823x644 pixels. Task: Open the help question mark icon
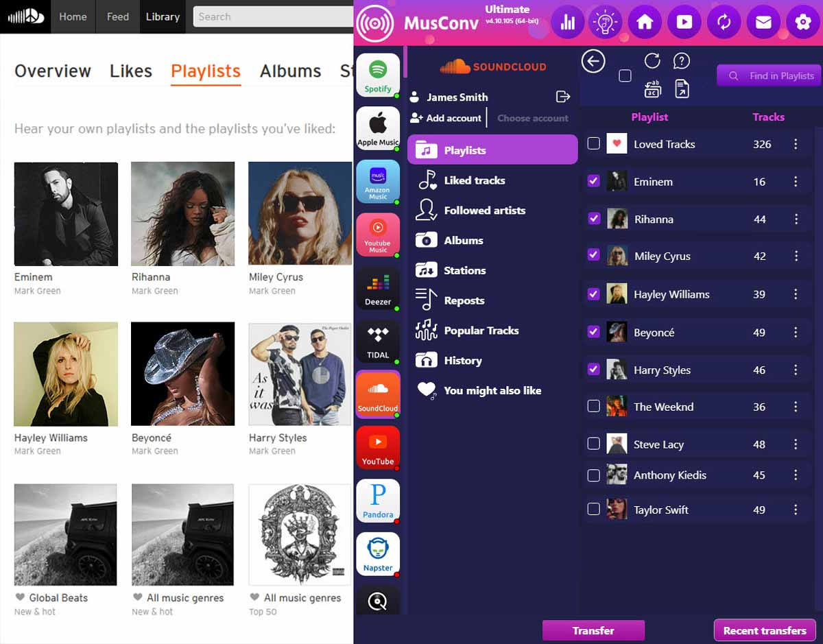[682, 60]
